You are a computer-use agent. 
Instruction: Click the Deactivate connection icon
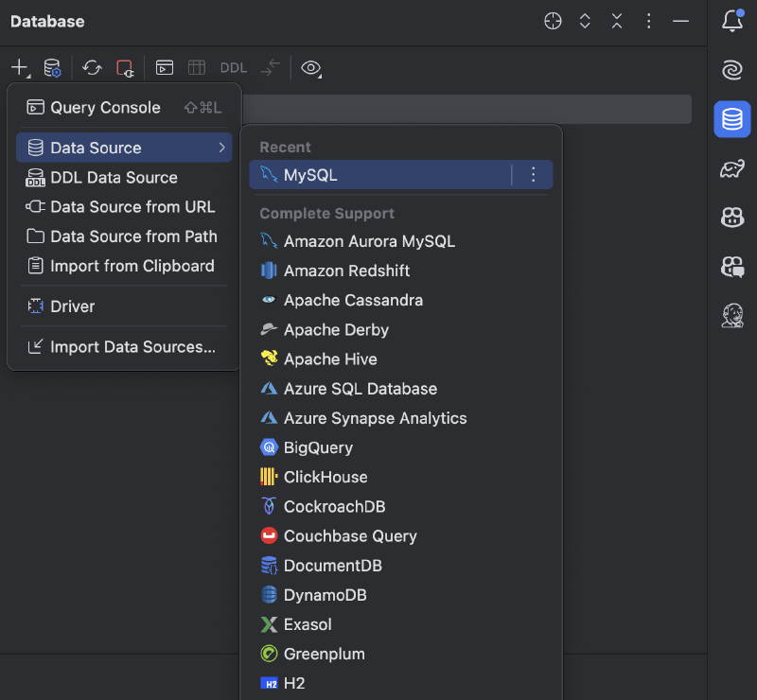pos(125,67)
